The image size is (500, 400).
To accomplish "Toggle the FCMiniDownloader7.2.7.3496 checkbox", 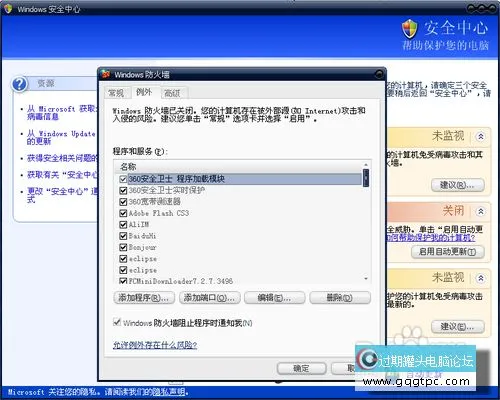I will click(123, 281).
